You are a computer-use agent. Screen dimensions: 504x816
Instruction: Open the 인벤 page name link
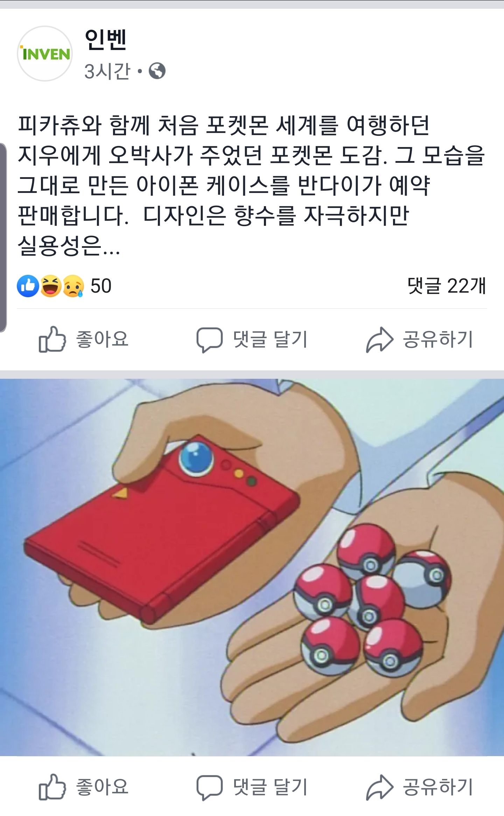105,40
